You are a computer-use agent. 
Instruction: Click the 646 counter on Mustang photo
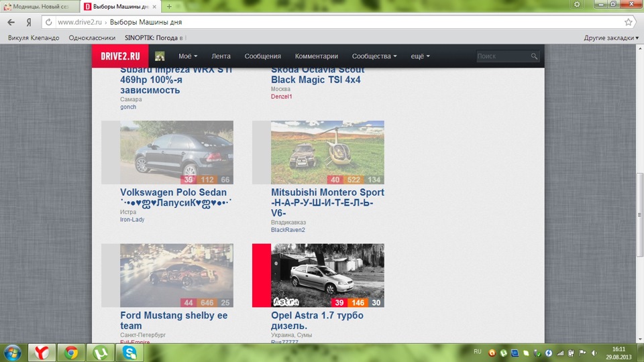click(x=207, y=303)
